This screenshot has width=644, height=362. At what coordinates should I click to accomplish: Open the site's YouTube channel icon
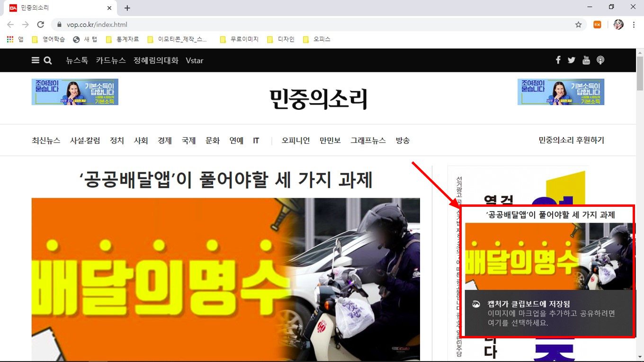click(x=586, y=60)
